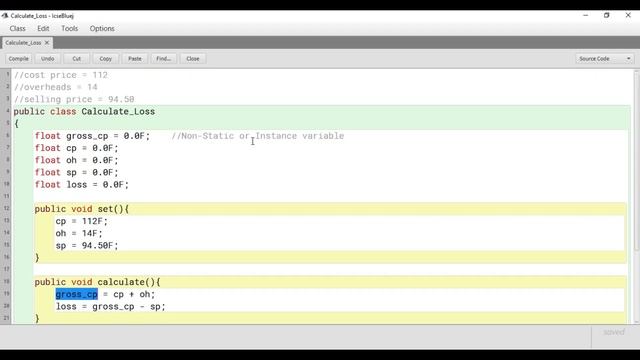640x360 pixels.
Task: Click the Cut button
Action: pyautogui.click(x=76, y=59)
